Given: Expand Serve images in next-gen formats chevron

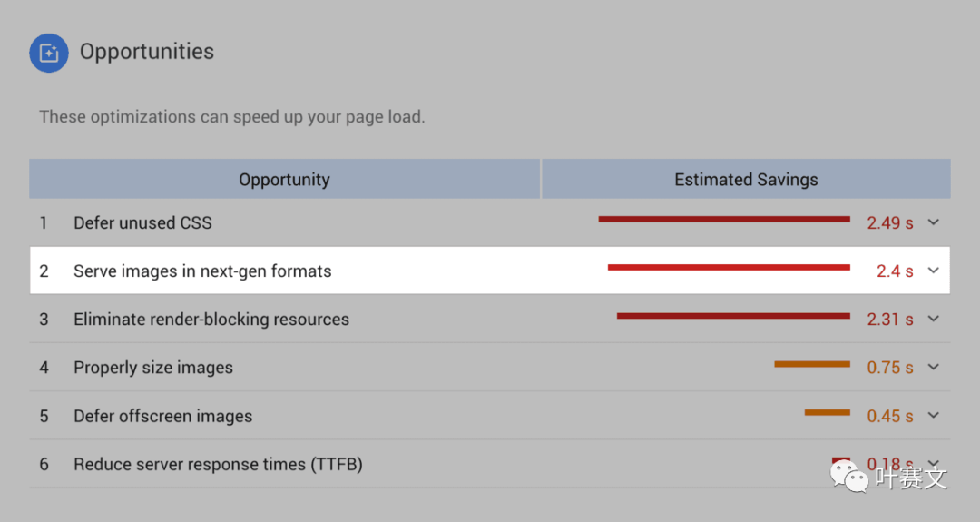Looking at the screenshot, I should click(934, 271).
